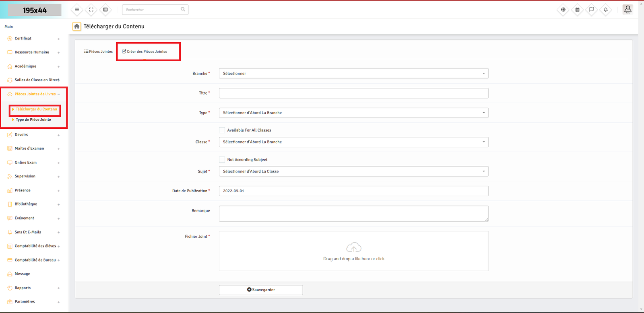Expand the Sujet dropdown
This screenshot has height=313, width=644.
pos(353,171)
